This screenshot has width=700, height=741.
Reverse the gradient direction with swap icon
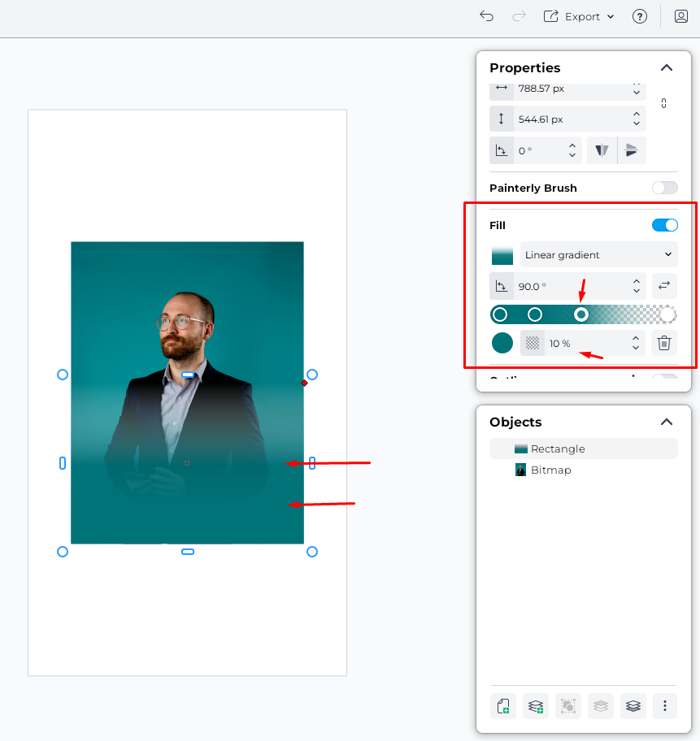664,286
